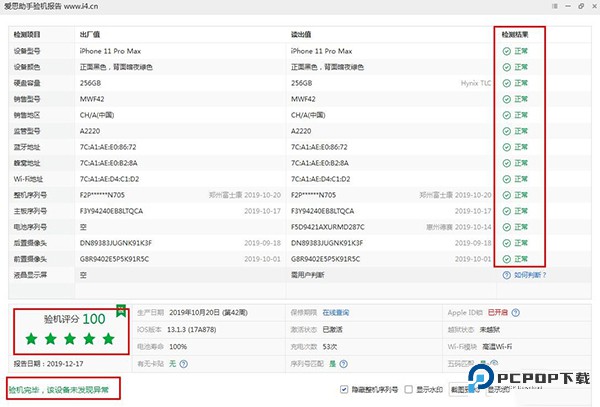This screenshot has height=407, width=600.
Task: Open the 如何判断? link in 液晶显示屏 row
Action: pyautogui.click(x=530, y=275)
